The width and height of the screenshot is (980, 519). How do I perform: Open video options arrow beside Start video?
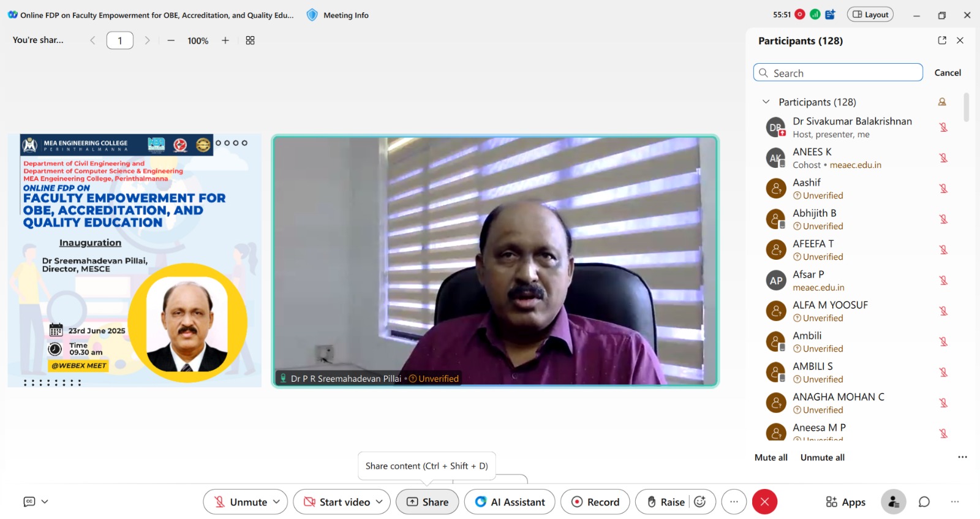380,502
